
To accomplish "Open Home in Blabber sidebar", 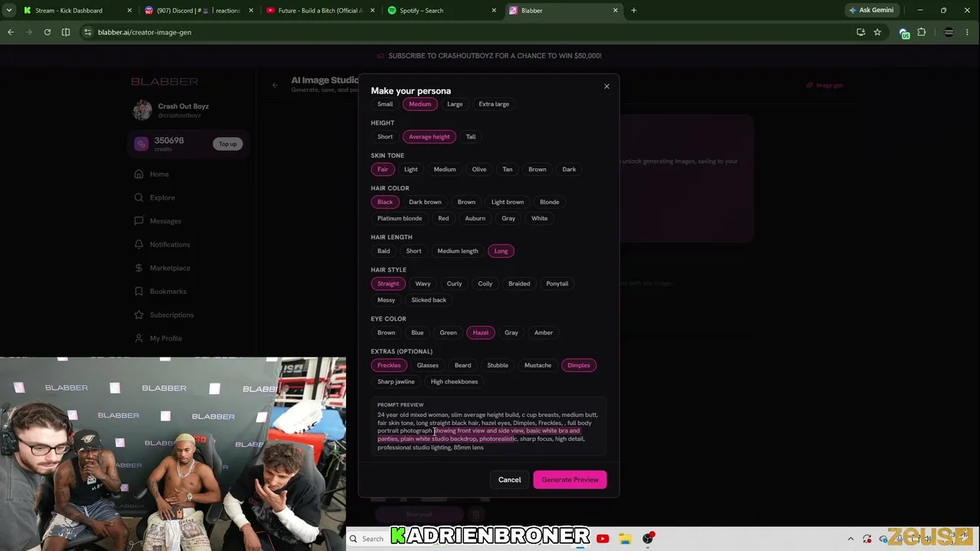I will coord(159,174).
